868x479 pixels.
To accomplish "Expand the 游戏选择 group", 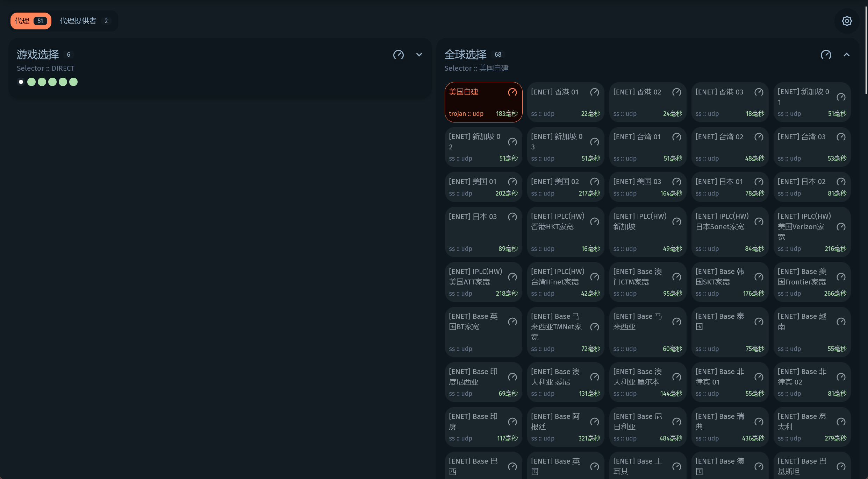I will [419, 55].
